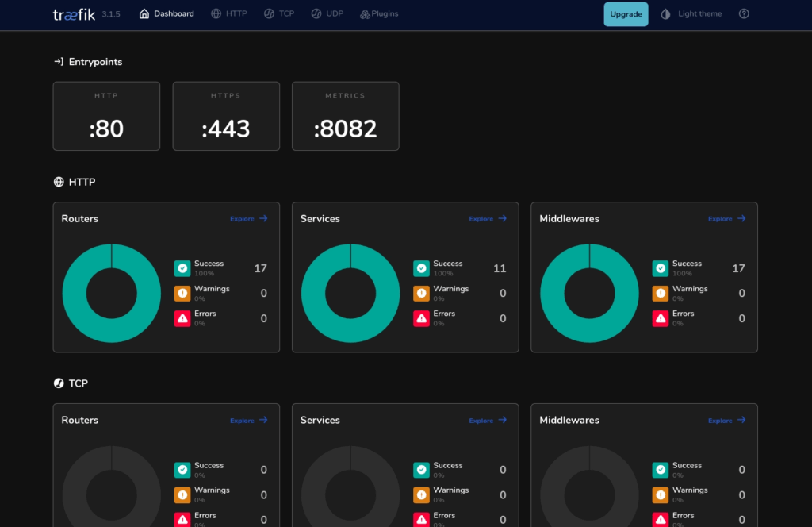Explore the HTTP Middlewares list
Viewport: 812px width, 527px height.
point(726,219)
